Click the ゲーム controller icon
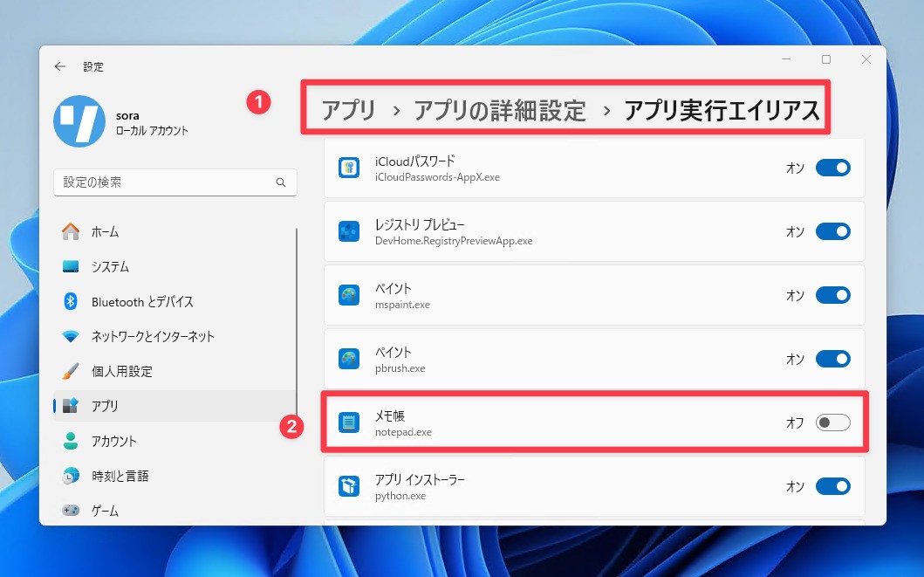This screenshot has height=577, width=924. 71,511
